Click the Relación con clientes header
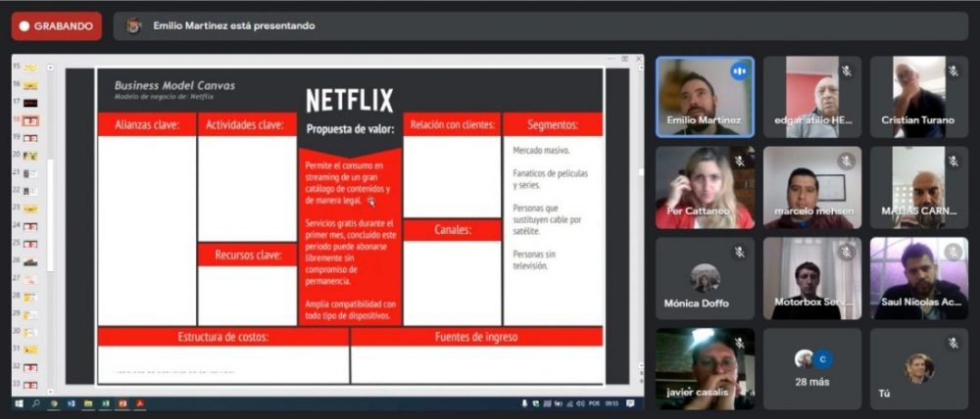Screen dimensions: 980x419 (x=452, y=124)
